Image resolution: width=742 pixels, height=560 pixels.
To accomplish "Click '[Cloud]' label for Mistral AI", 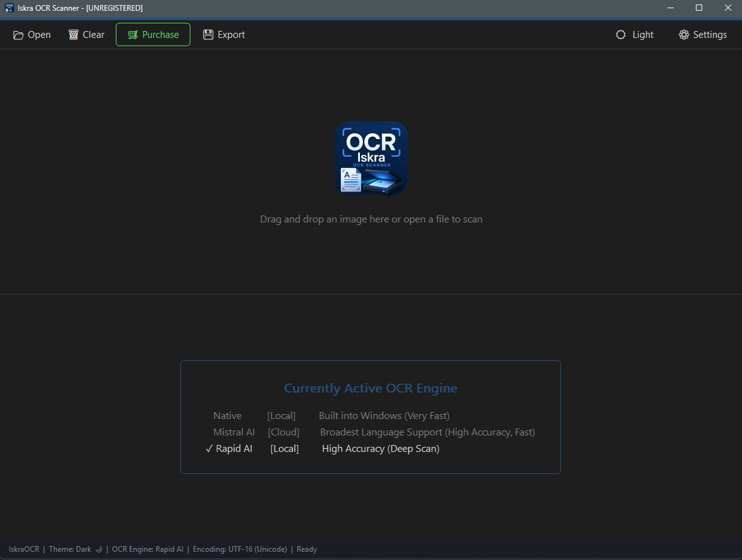I will (283, 432).
